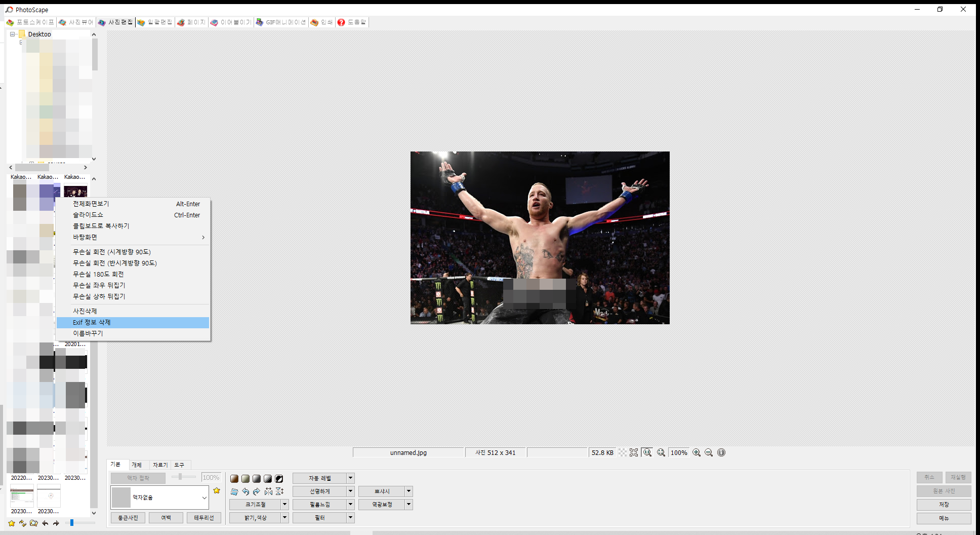Apply the sepia effect icon
The width and height of the screenshot is (980, 535).
click(x=234, y=479)
